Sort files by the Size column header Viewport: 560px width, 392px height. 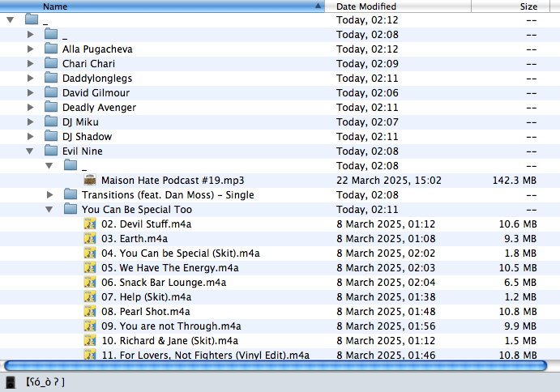point(528,6)
